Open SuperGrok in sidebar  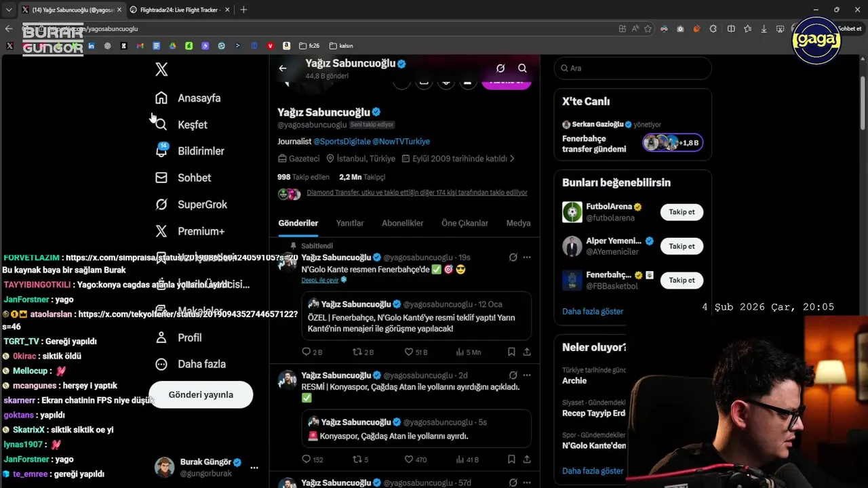coord(191,204)
